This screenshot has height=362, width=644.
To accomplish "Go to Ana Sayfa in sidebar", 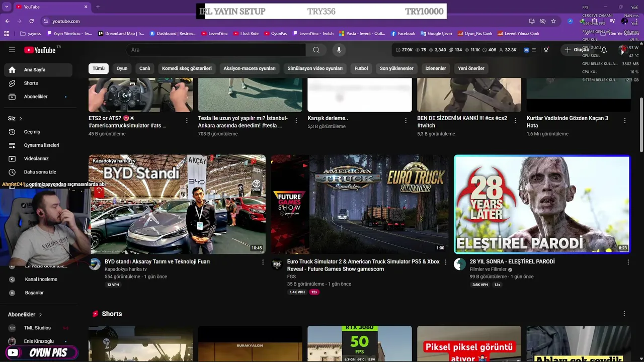I will 38,70.
